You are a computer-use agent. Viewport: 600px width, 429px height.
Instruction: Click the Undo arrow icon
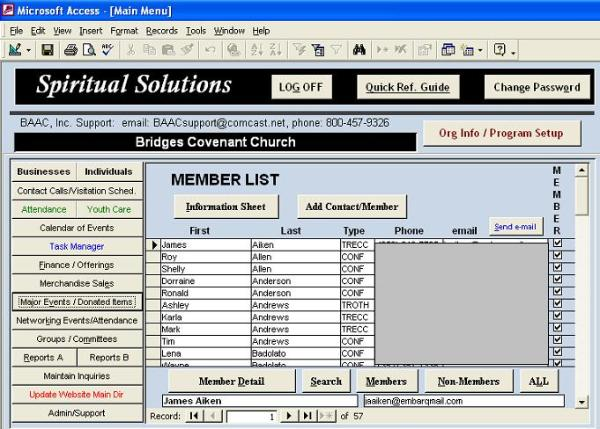(210, 50)
